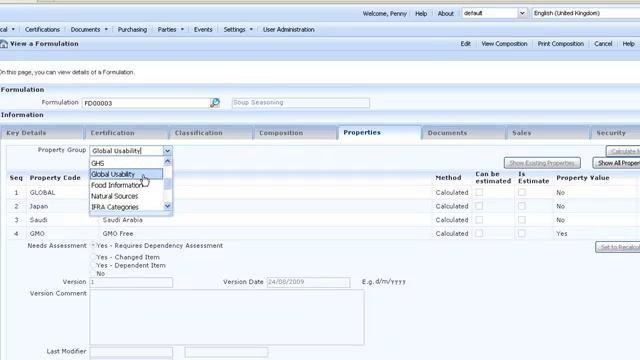The height and width of the screenshot is (360, 640).
Task: Toggle Can be estimated checkbox for Saudi row
Action: pyautogui.click(x=479, y=220)
